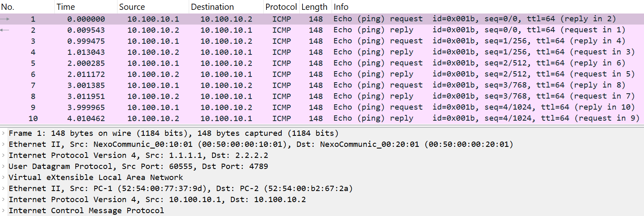The width and height of the screenshot is (644, 216).
Task: Expand the IPv4 section with Src 1.1.1.1
Action: 3,155
